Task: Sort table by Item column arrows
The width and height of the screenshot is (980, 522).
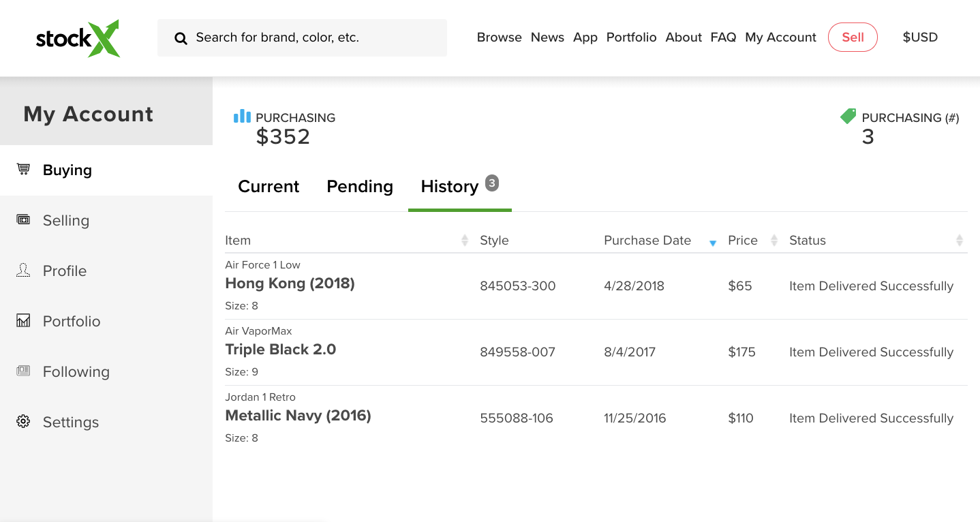Action: click(x=465, y=240)
